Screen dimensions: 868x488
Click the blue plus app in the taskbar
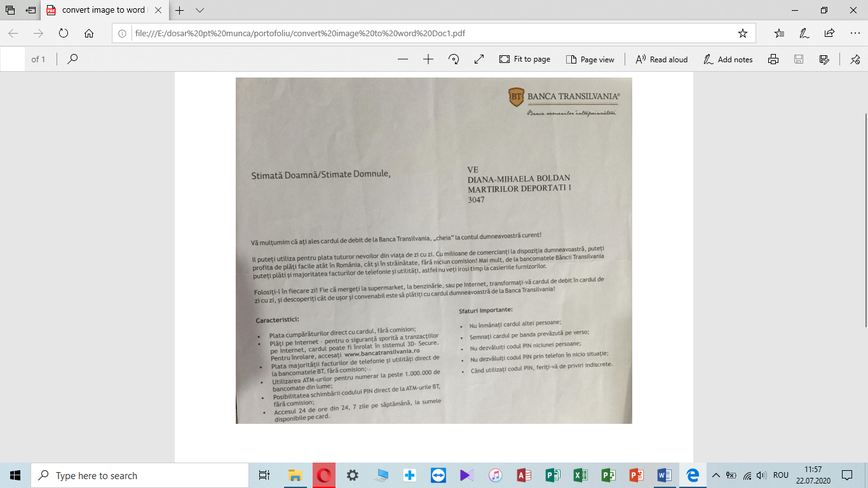[x=410, y=475]
